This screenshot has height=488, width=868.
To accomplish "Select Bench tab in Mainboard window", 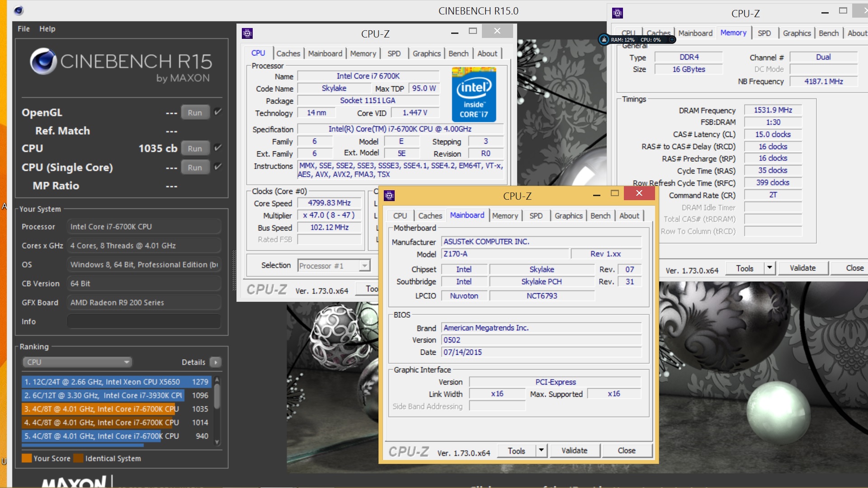I will coord(600,216).
